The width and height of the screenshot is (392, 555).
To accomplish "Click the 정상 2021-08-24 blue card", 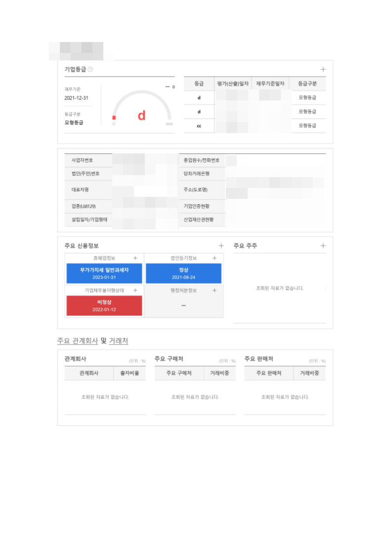I will pos(183,273).
